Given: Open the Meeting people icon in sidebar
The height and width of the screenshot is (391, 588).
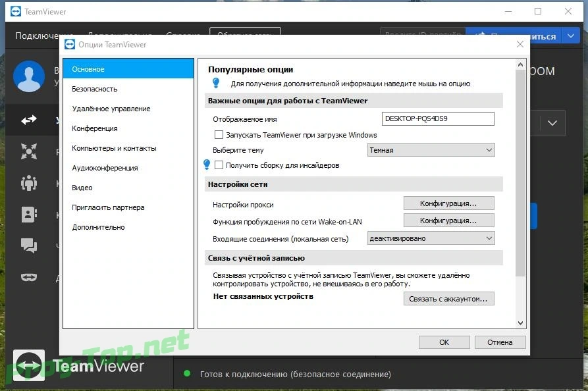Looking at the screenshot, I should (x=29, y=183).
